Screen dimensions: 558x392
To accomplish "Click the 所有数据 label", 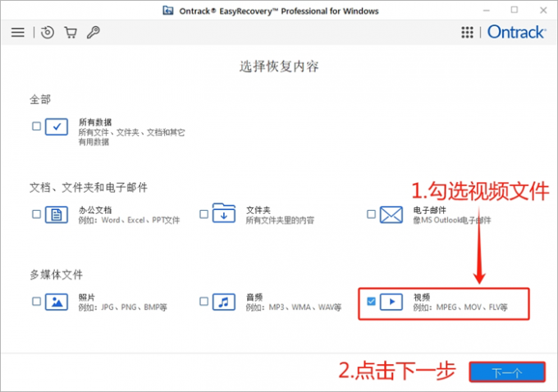I will tap(95, 122).
